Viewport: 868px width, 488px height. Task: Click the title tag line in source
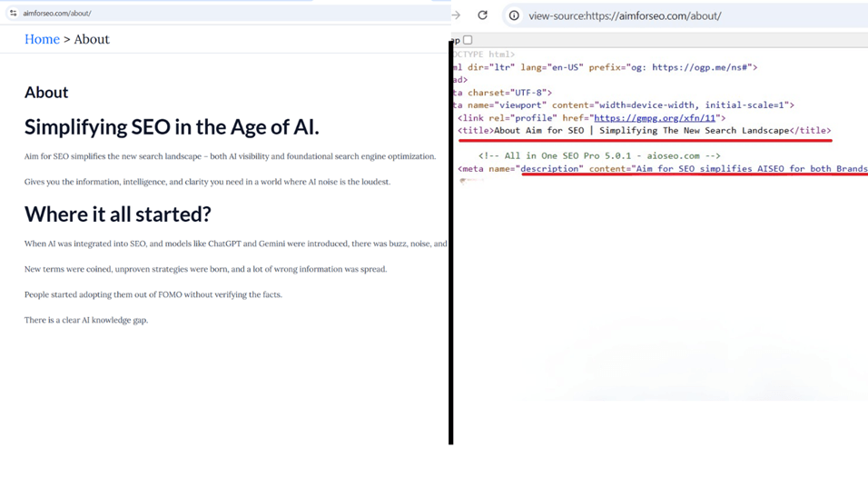pos(645,131)
